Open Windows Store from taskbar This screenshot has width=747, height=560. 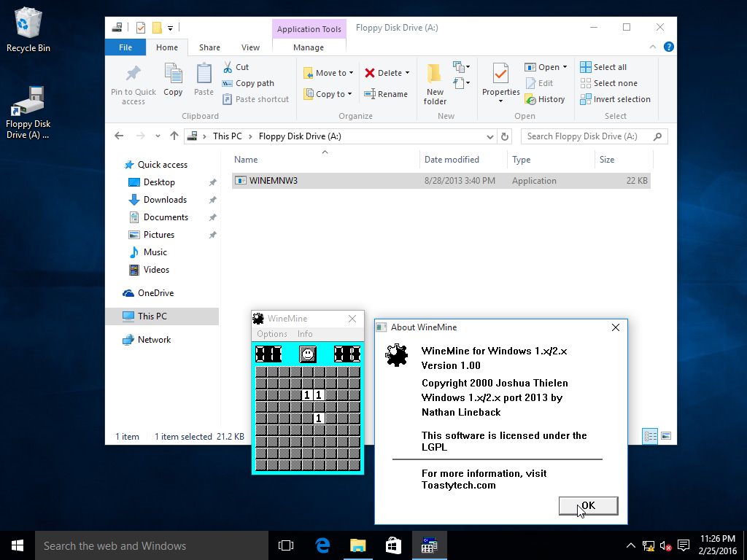pos(393,545)
